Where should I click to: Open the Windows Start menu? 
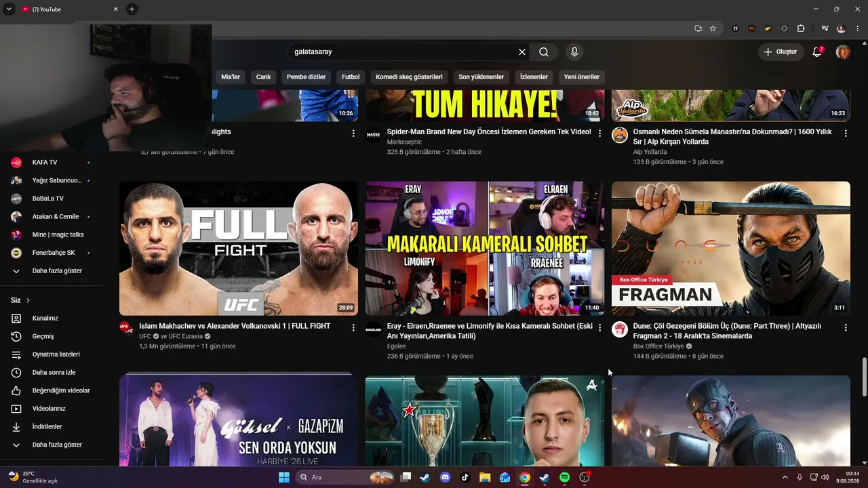tap(283, 477)
